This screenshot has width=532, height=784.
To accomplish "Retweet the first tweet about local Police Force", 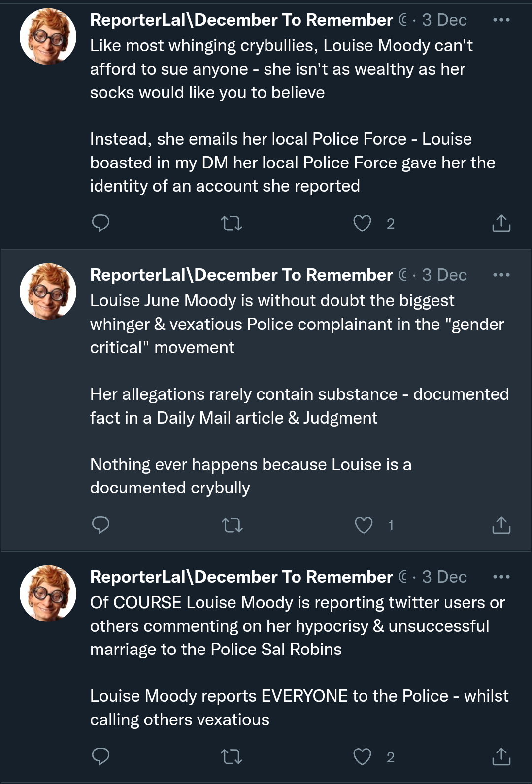I will click(231, 224).
